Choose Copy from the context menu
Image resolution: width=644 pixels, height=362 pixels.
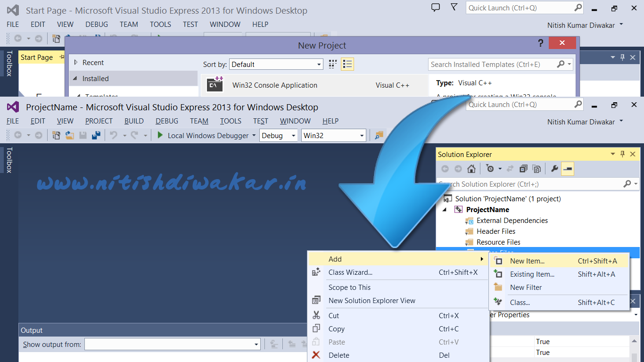[x=398, y=329]
